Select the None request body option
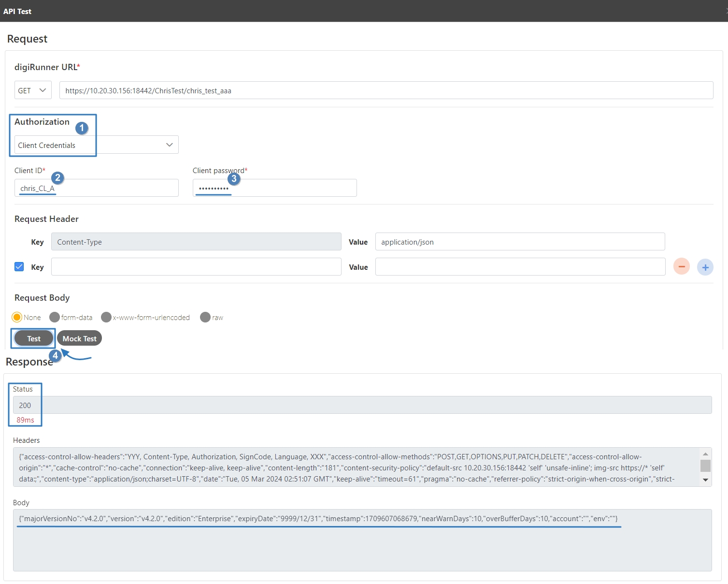This screenshot has width=728, height=584. click(x=17, y=317)
